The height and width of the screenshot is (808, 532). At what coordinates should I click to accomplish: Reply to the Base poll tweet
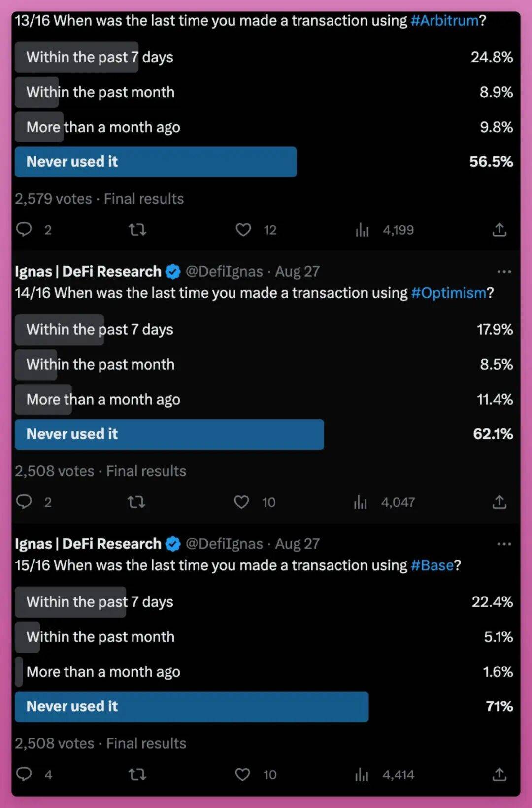point(24,774)
